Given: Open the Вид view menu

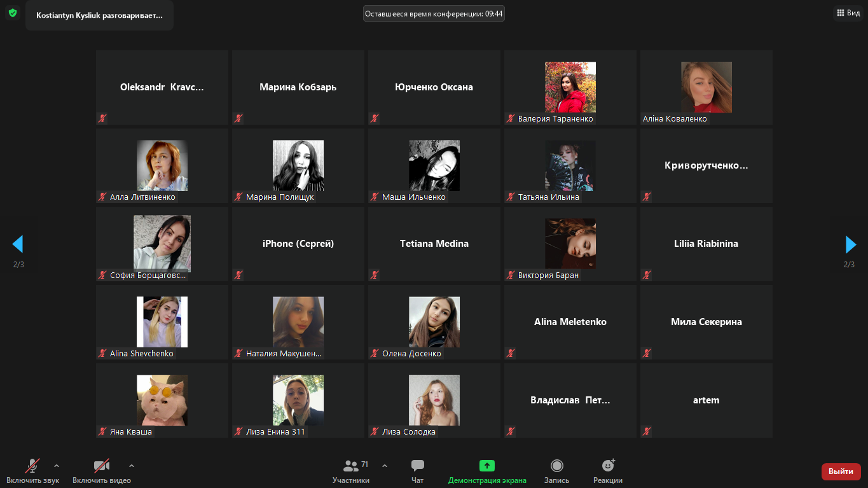Looking at the screenshot, I should 848,13.
